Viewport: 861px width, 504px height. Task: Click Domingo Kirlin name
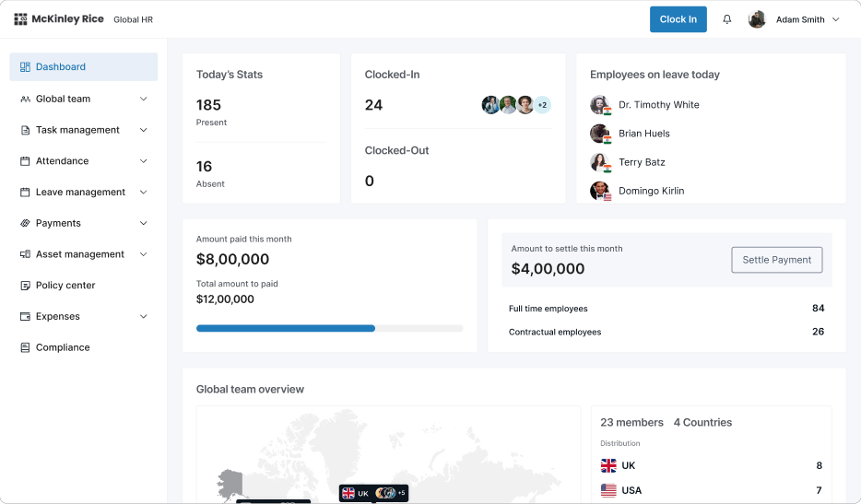pyautogui.click(x=651, y=191)
